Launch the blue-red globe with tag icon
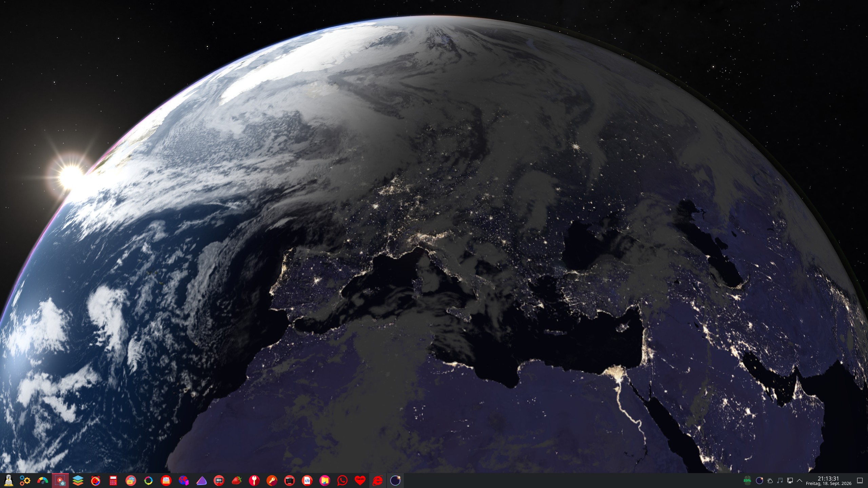 coord(184,481)
